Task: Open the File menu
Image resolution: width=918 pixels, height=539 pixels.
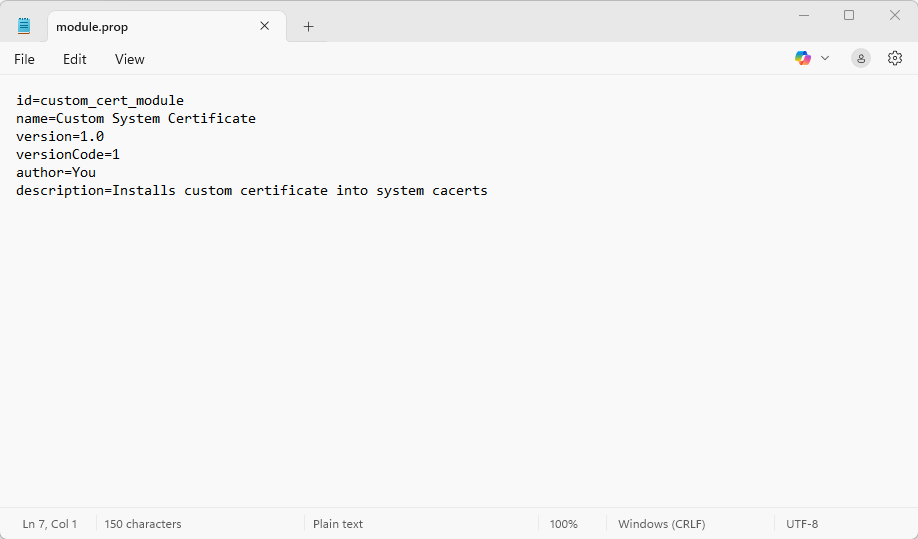Action: coord(24,59)
